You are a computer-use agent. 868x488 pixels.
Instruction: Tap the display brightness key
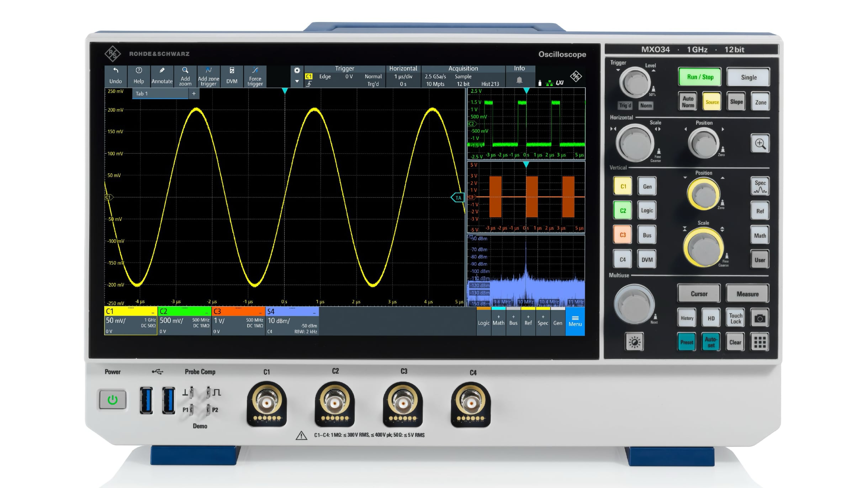[x=634, y=342]
